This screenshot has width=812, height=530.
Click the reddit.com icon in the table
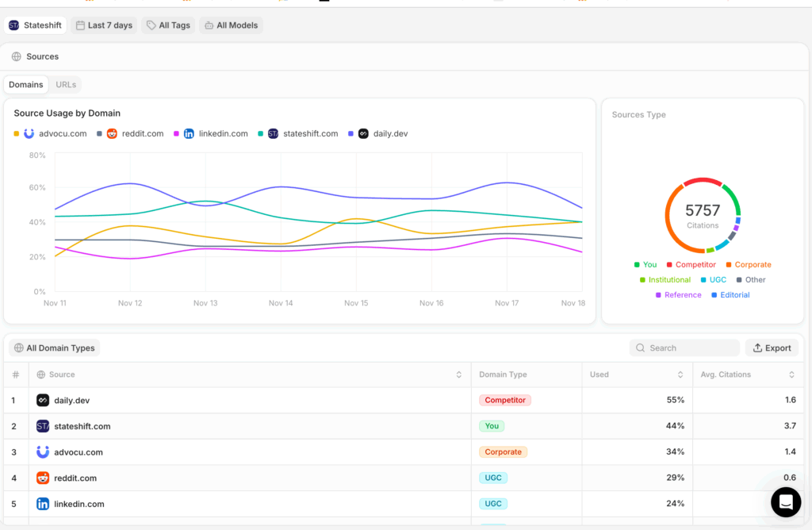pyautogui.click(x=43, y=478)
